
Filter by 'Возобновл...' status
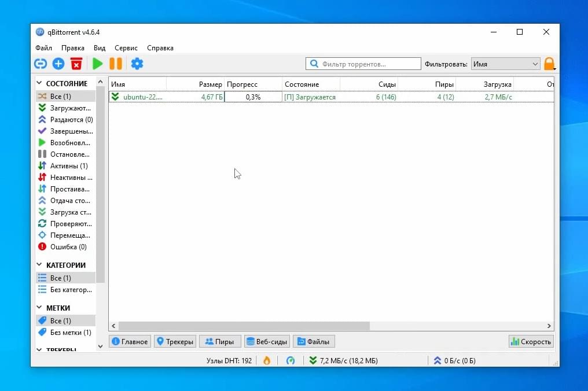coord(65,143)
